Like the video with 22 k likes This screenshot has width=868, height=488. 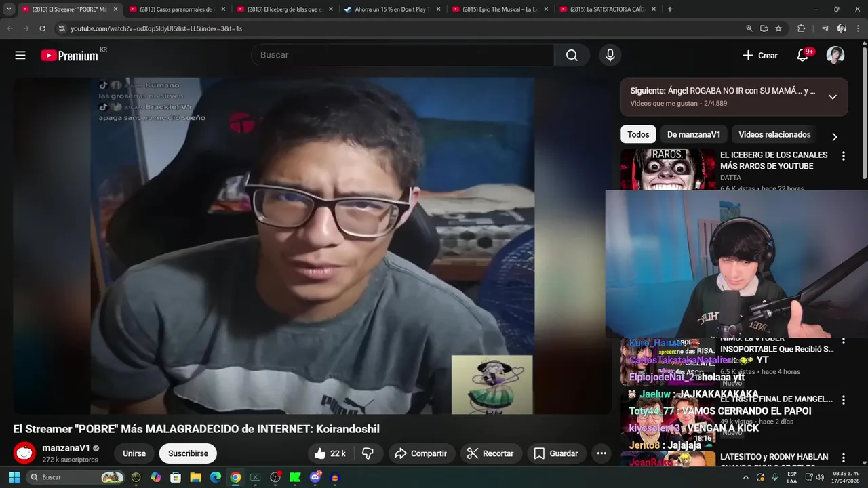[x=330, y=453]
